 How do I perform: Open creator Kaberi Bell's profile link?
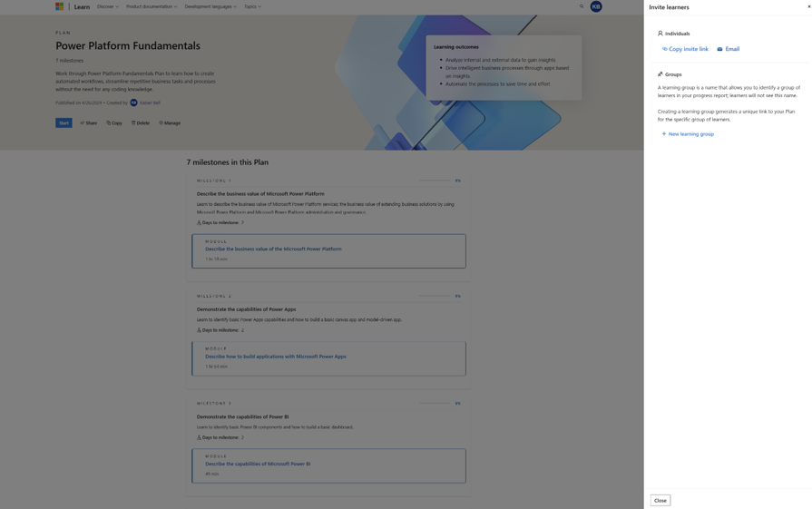click(150, 103)
